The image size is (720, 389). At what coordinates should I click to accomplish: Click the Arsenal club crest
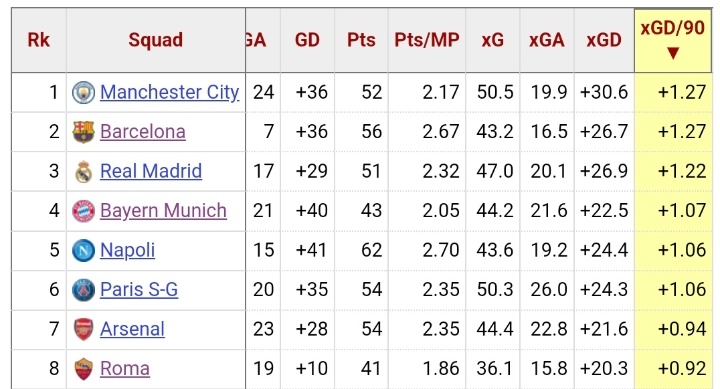(84, 329)
